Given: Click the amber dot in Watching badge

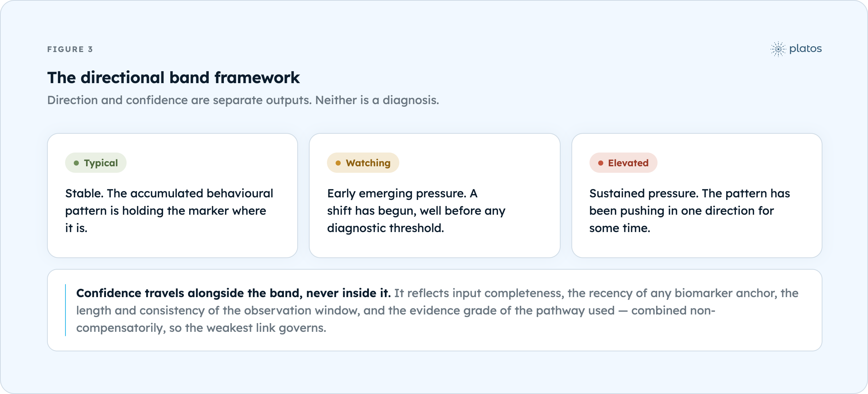Looking at the screenshot, I should click(338, 163).
